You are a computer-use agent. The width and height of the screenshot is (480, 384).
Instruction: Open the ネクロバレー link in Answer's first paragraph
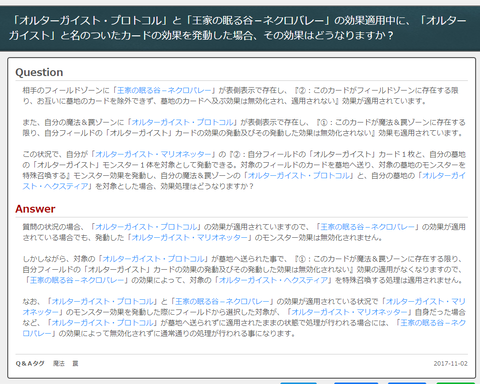(367, 227)
